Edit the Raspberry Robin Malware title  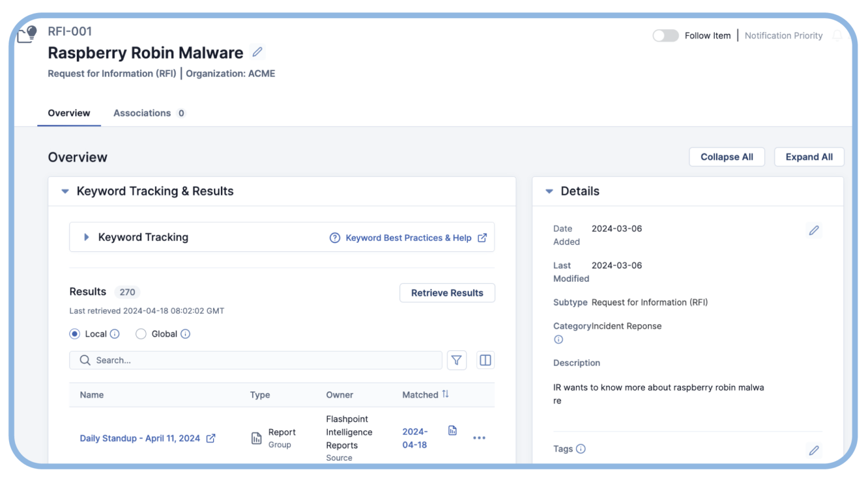[257, 52]
